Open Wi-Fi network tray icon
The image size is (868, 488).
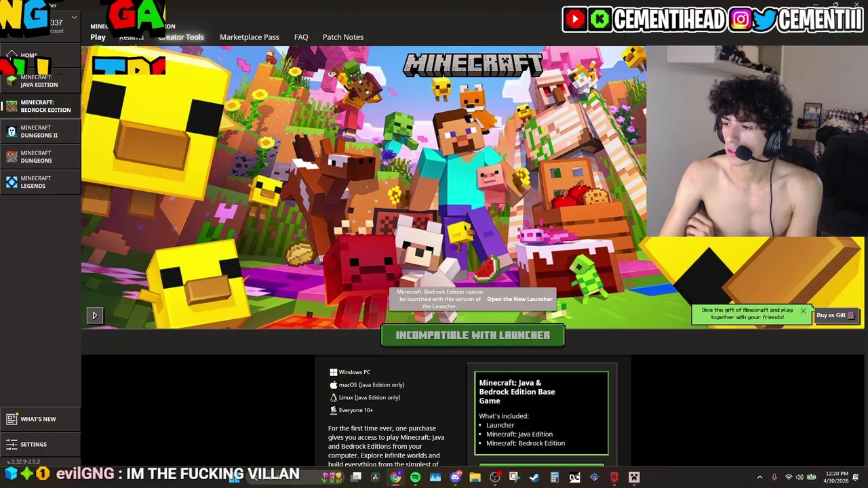click(x=789, y=477)
